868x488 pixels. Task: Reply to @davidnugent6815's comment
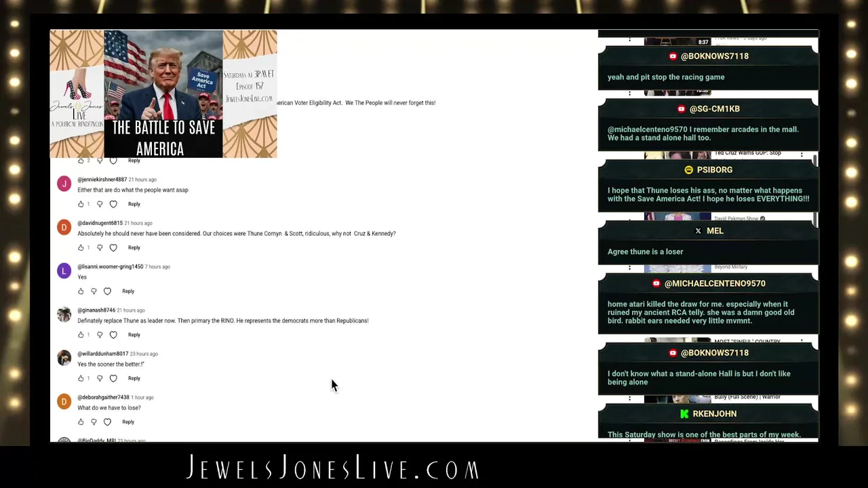(134, 247)
